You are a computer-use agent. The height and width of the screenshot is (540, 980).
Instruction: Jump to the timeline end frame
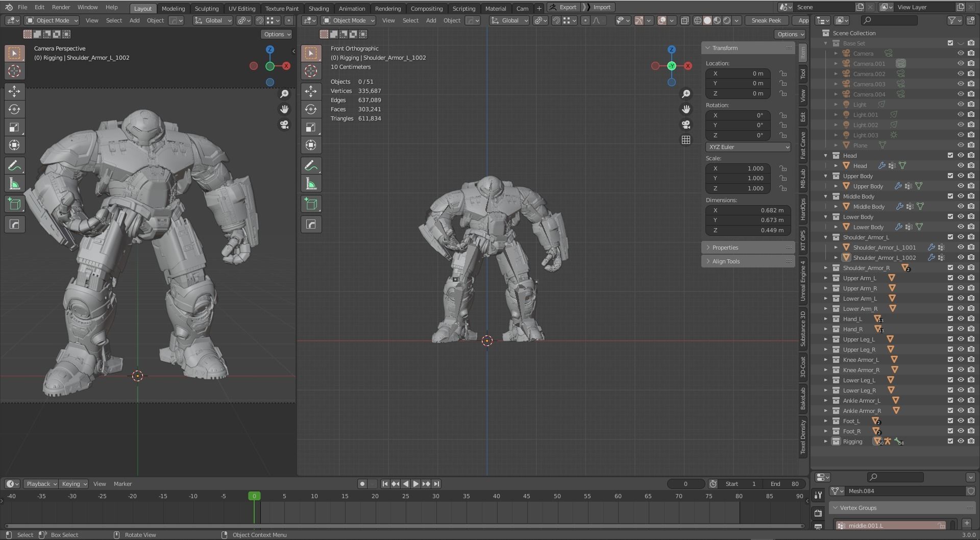point(436,484)
